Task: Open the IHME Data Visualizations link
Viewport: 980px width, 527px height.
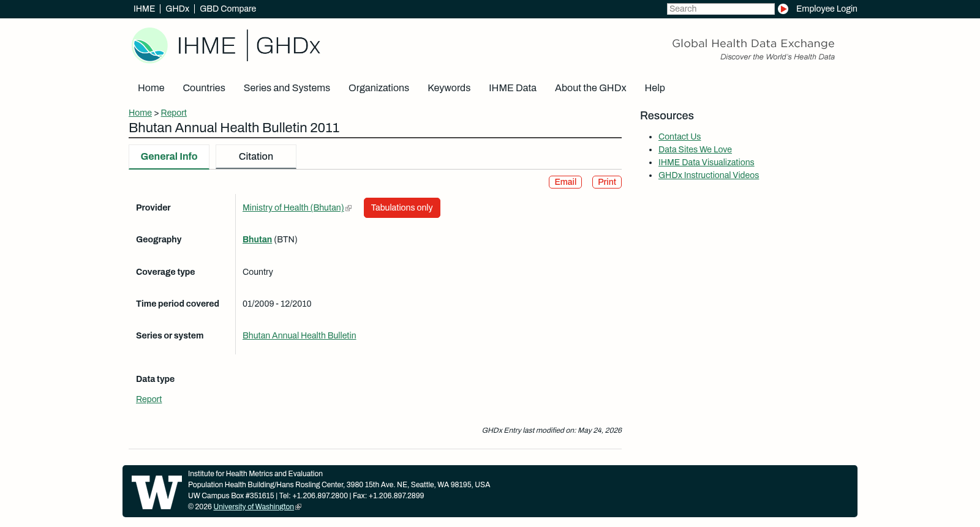Action: pyautogui.click(x=706, y=163)
